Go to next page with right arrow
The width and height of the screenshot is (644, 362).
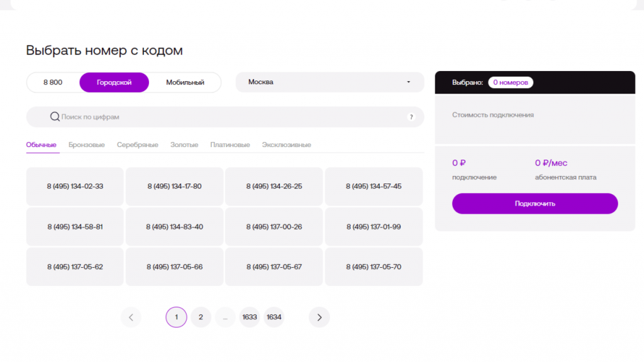click(319, 317)
